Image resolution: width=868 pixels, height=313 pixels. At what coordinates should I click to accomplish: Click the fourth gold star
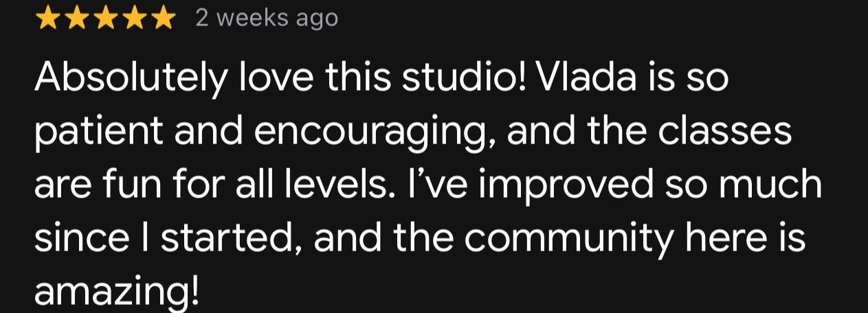[x=134, y=19]
